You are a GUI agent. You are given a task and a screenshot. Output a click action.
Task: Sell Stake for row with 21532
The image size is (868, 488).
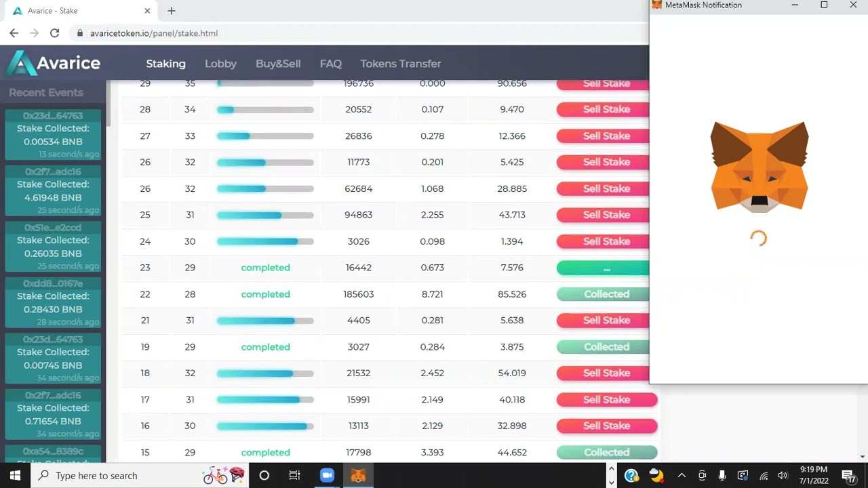coord(603,373)
